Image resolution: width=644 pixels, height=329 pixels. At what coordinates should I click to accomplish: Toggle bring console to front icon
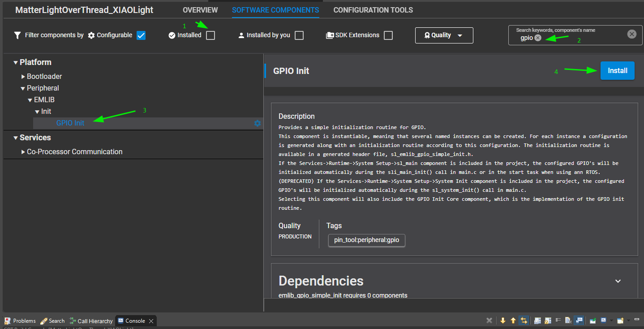point(579,320)
